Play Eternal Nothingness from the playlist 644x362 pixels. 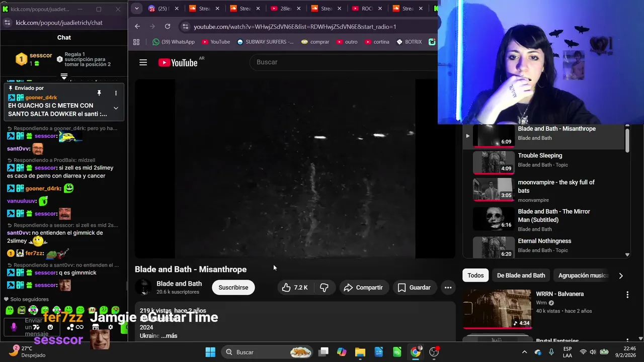point(543,247)
